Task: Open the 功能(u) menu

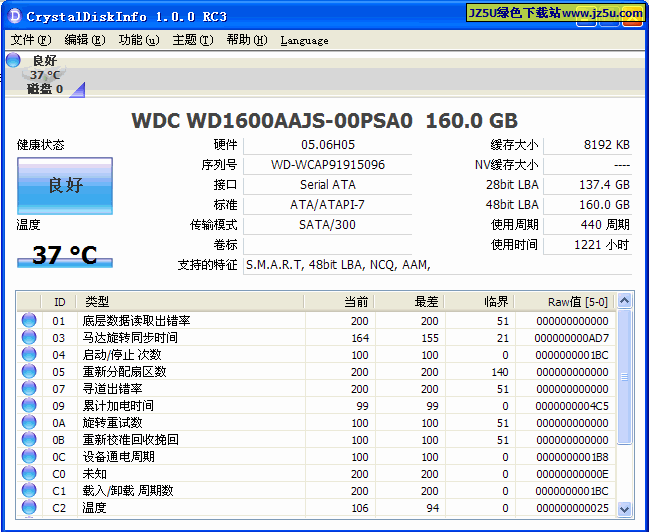Action: [139, 40]
